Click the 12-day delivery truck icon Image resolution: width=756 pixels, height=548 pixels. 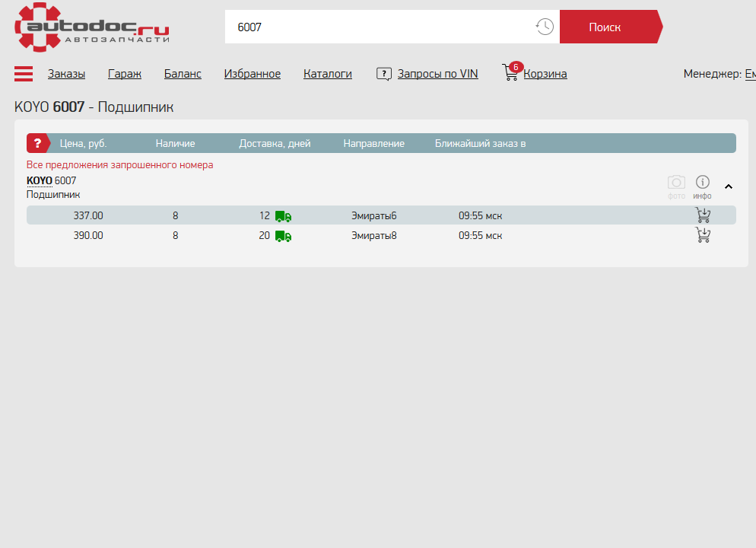click(x=283, y=216)
